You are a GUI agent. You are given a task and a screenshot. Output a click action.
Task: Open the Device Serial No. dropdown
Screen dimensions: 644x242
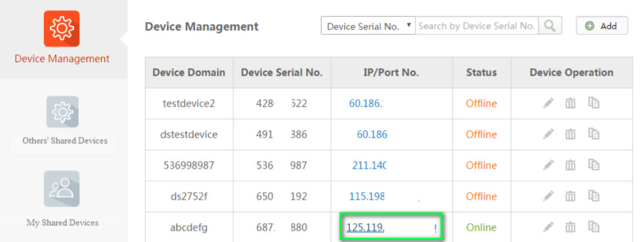click(368, 26)
